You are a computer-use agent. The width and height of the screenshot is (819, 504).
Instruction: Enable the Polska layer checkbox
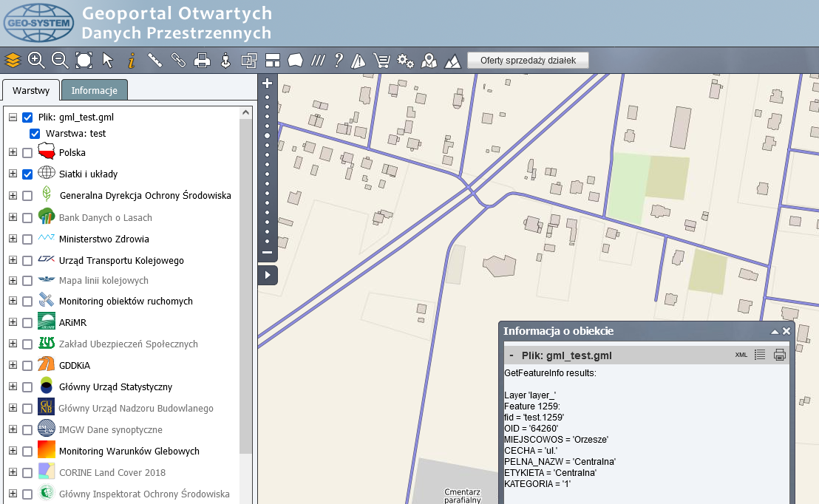[27, 153]
